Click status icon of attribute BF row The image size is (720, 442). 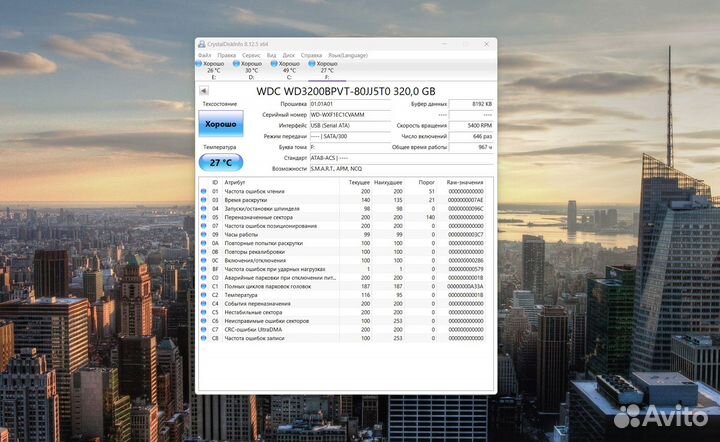[x=203, y=269]
